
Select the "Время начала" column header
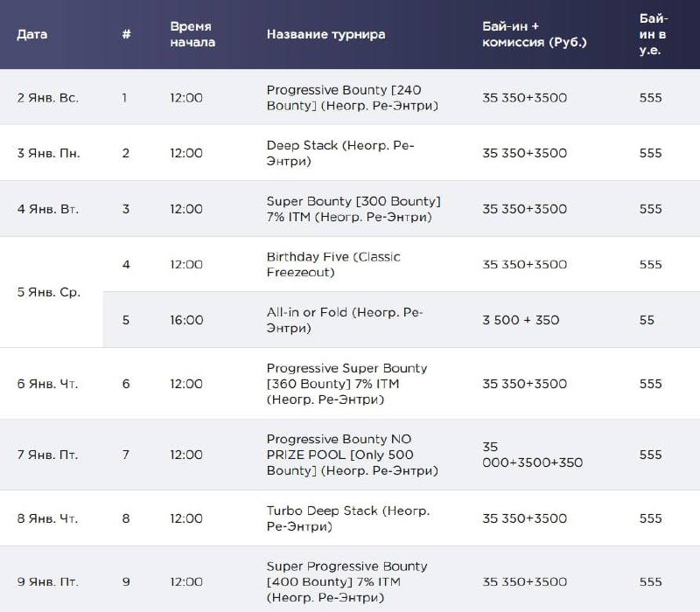192,35
